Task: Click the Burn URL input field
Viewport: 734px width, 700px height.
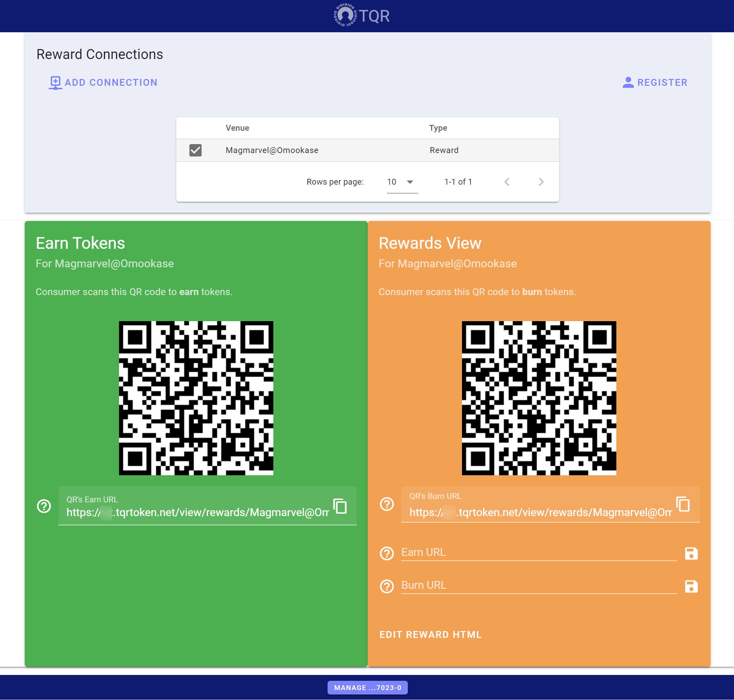Action: 538,585
